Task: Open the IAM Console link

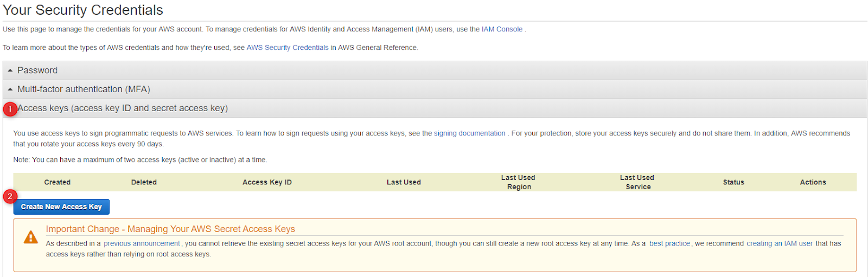Action: 502,29
